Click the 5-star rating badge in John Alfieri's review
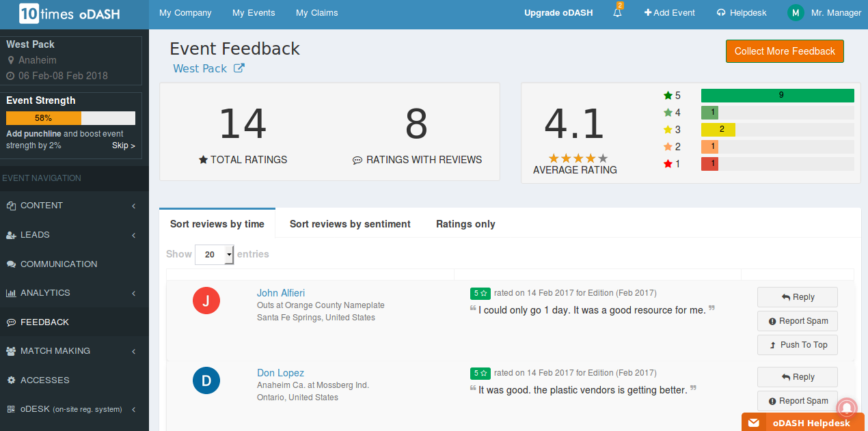This screenshot has height=431, width=868. point(480,293)
